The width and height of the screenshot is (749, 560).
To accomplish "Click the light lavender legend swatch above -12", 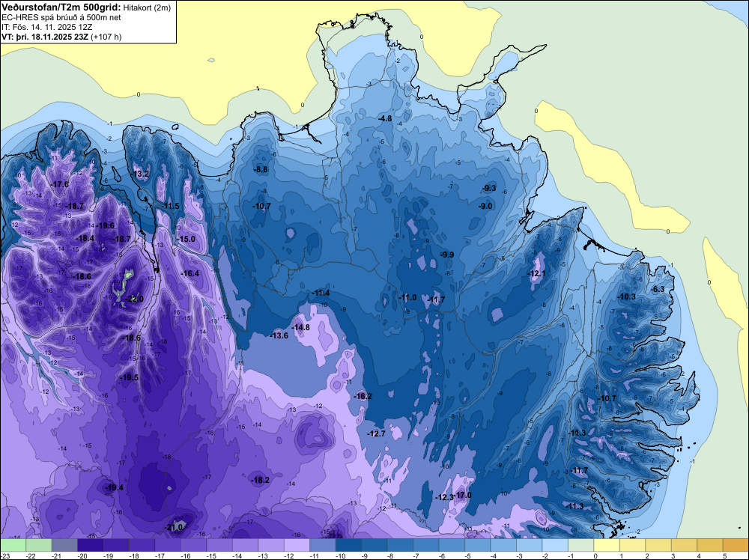I will tap(297, 545).
